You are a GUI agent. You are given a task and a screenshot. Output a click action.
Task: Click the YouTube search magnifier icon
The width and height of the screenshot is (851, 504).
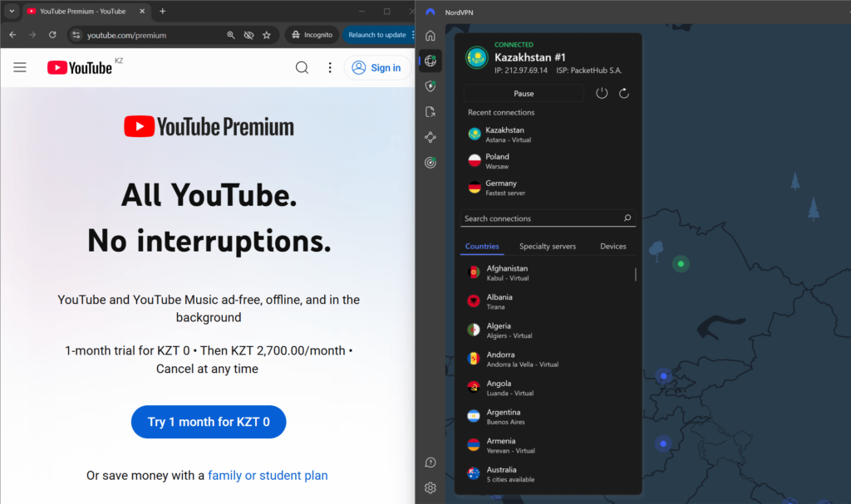[302, 67]
